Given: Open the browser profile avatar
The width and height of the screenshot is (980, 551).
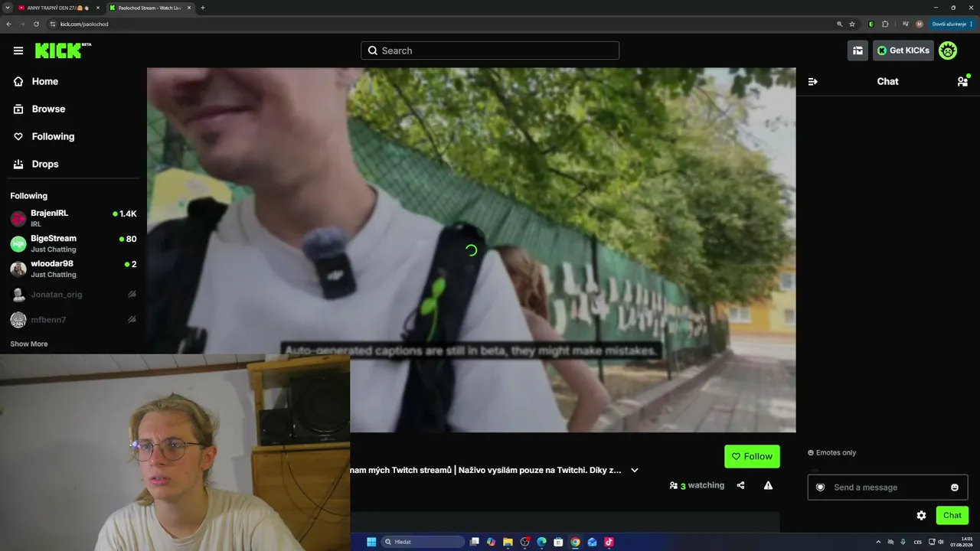Looking at the screenshot, I should (x=920, y=24).
